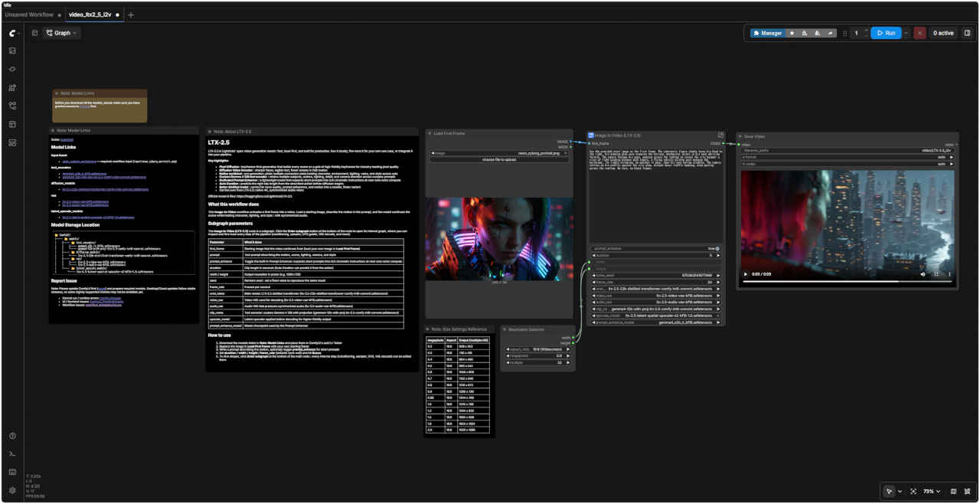Toggle the bottom console panel icon

(12, 453)
